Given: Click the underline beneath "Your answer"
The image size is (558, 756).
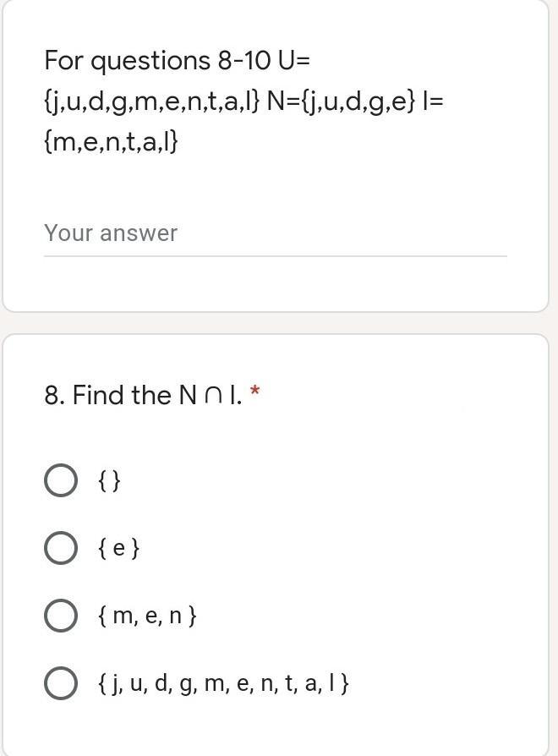Looking at the screenshot, I should [x=275, y=255].
